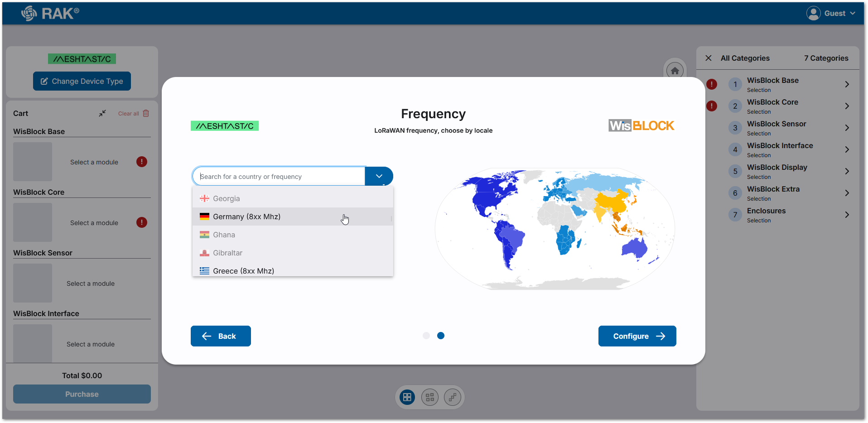The width and height of the screenshot is (868, 423).
Task: Click the Back button
Action: (x=221, y=336)
